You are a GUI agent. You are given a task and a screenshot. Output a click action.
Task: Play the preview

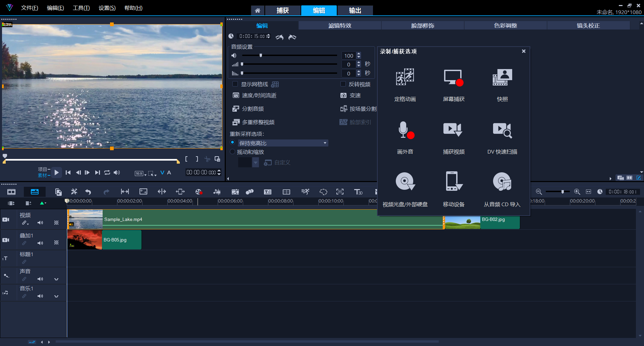[x=56, y=172]
